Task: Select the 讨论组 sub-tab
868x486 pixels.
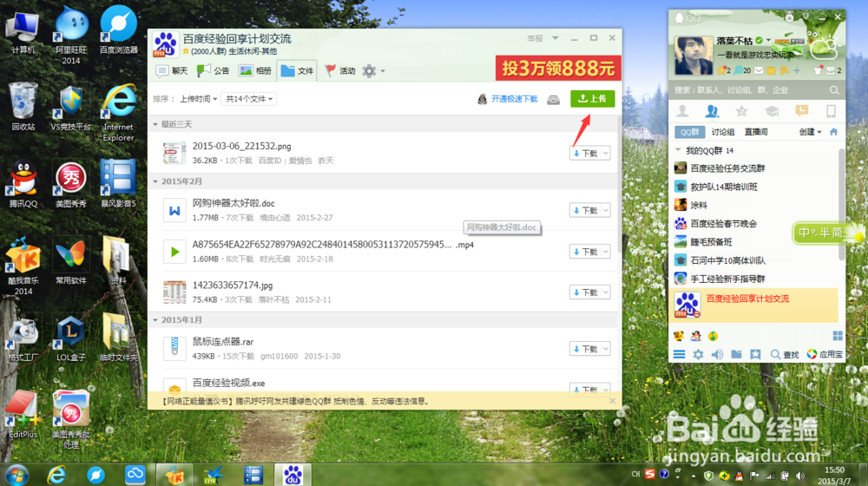Action: click(x=723, y=132)
